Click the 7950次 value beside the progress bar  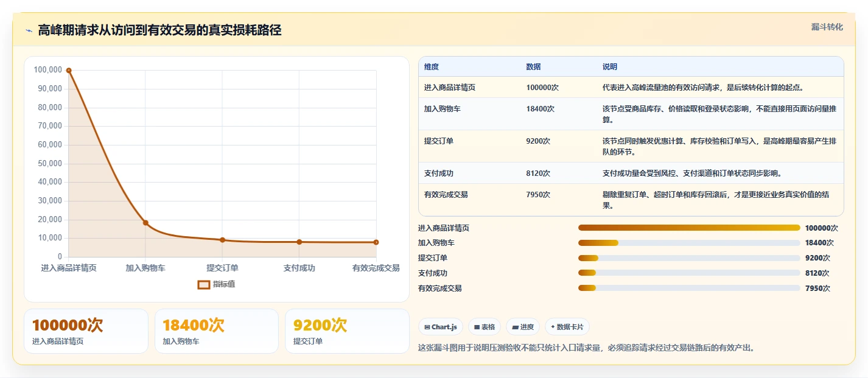(817, 289)
